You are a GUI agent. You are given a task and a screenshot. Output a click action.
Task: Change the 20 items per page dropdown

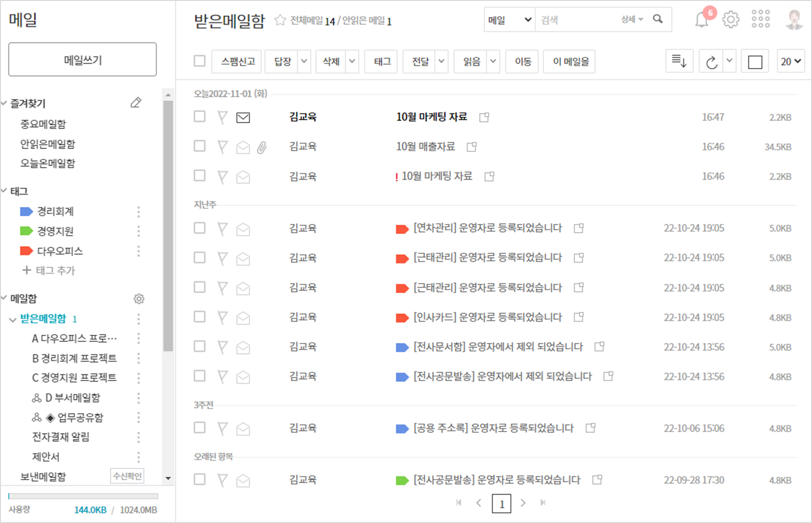[x=791, y=61]
